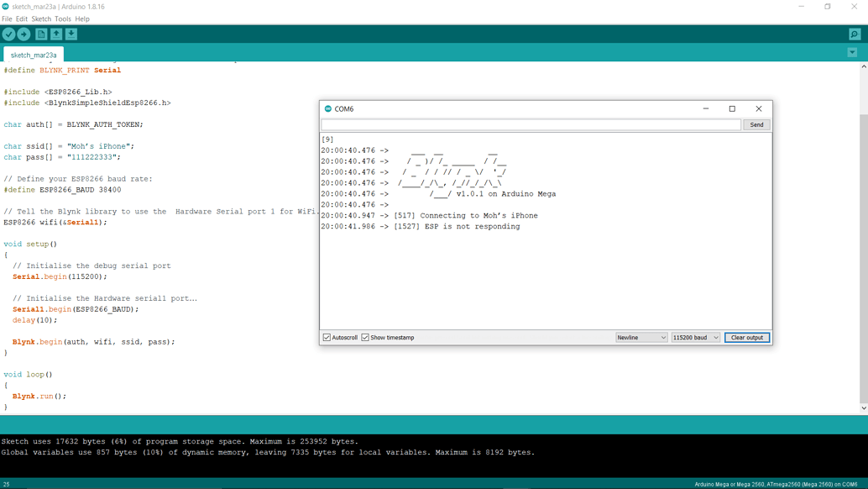The image size is (868, 489).
Task: Save the sketch with the Save icon
Action: [71, 34]
